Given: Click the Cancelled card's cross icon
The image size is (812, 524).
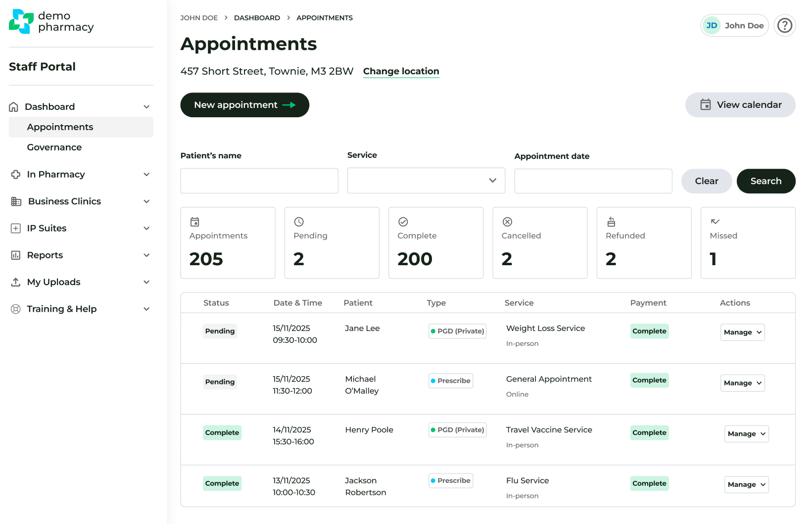Looking at the screenshot, I should coord(507,222).
